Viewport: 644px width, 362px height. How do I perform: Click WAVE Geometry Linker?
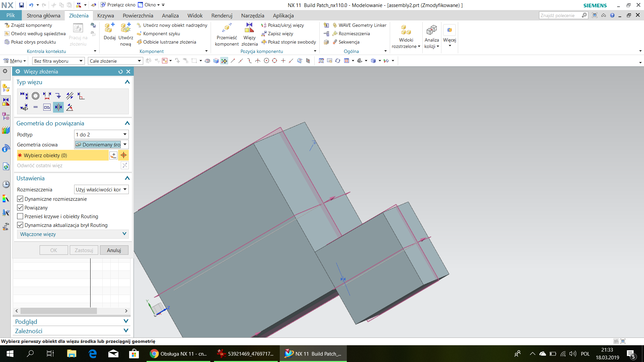click(359, 25)
